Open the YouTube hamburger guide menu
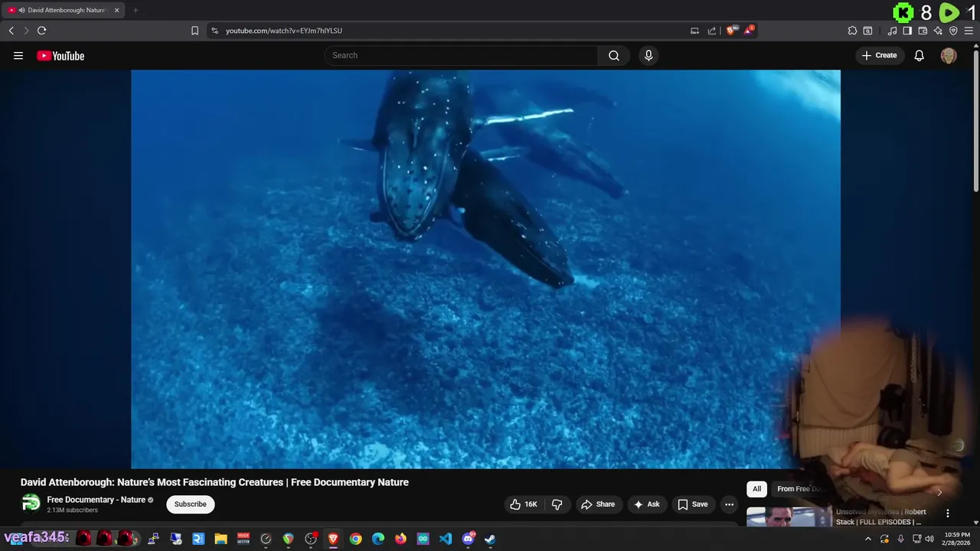 click(18, 56)
